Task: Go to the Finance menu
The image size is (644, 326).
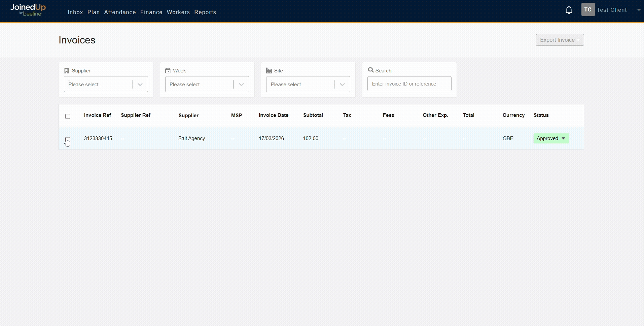Action: click(151, 12)
